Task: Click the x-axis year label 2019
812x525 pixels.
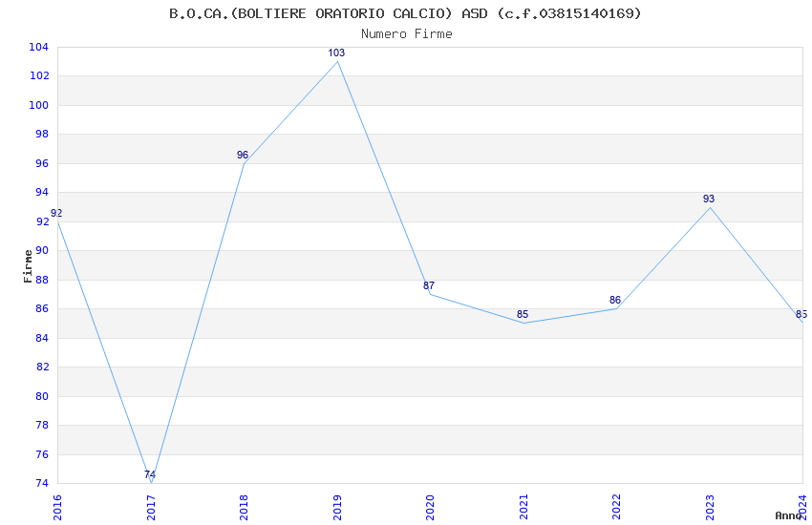Action: click(x=337, y=508)
